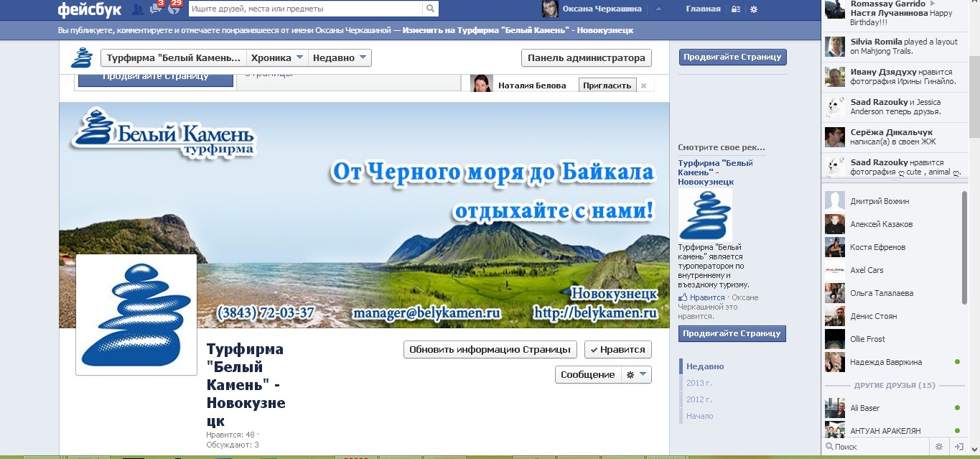Image resolution: width=980 pixels, height=459 pixels.
Task: Open friend requests icon in top bar
Action: [x=138, y=9]
